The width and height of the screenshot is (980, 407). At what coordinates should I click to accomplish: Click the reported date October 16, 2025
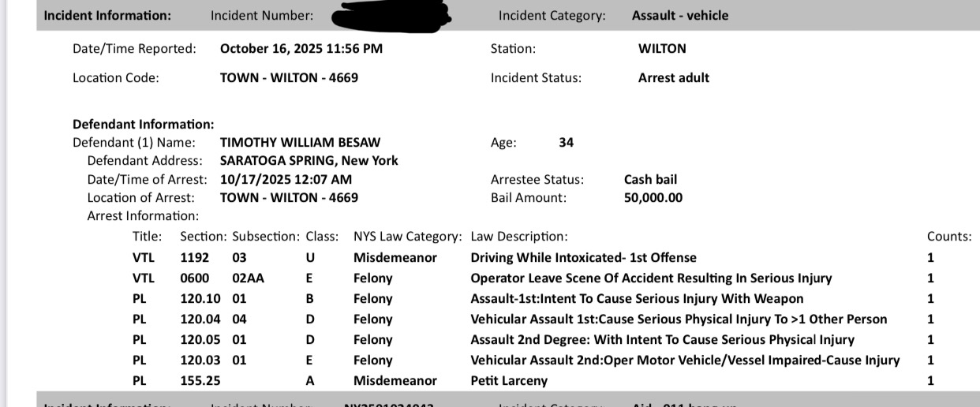pos(301,48)
